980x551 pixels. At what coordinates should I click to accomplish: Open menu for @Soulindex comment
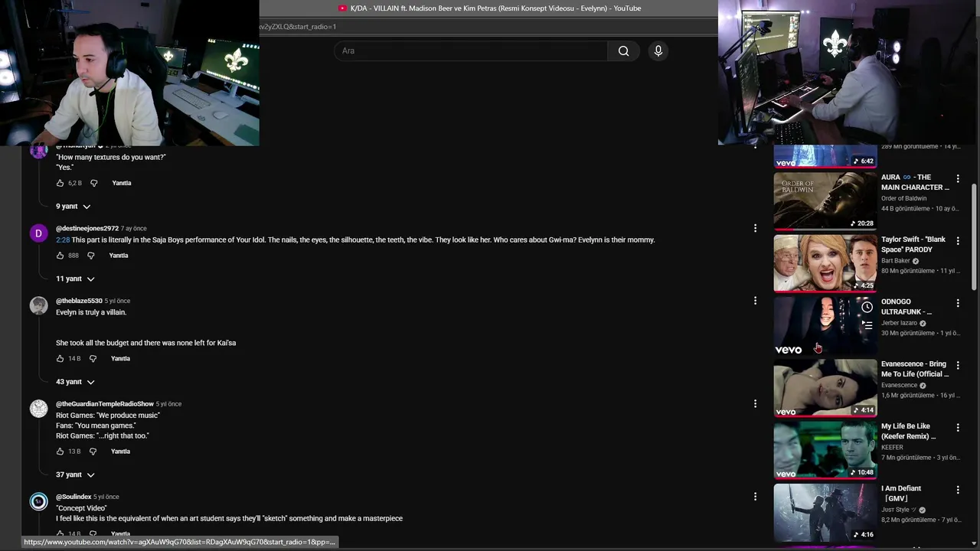[x=755, y=497]
